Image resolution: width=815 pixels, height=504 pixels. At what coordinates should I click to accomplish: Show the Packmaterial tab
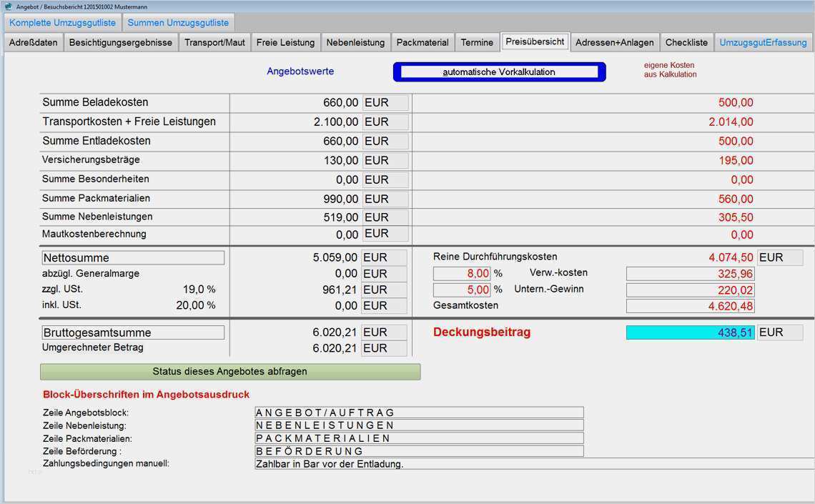pyautogui.click(x=423, y=42)
